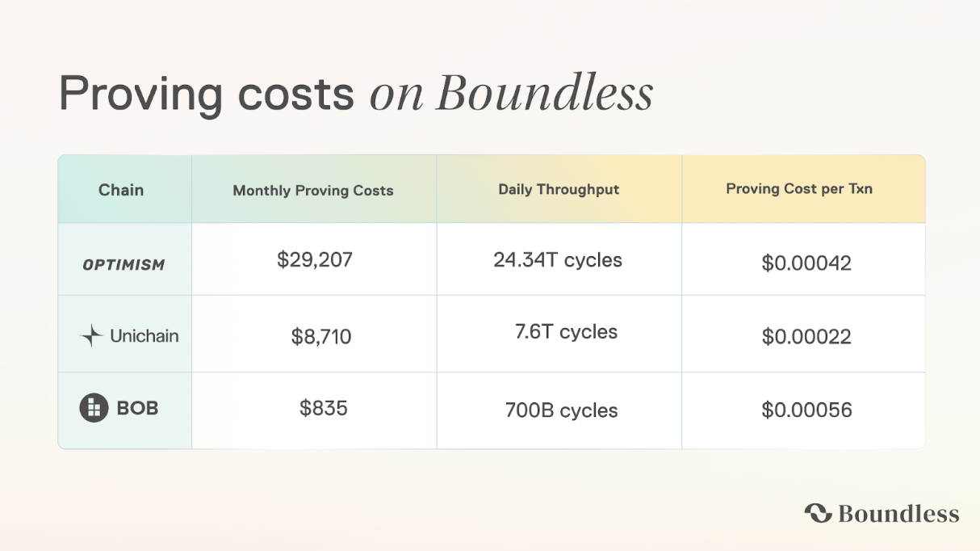Click the BOB circular grid icon
This screenshot has height=551, width=980.
point(94,408)
